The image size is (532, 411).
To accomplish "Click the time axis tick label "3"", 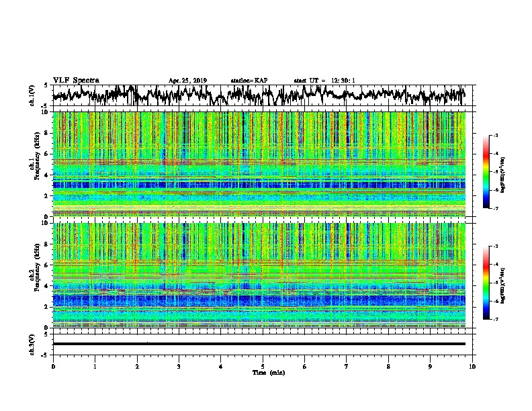I will pos(179,367).
